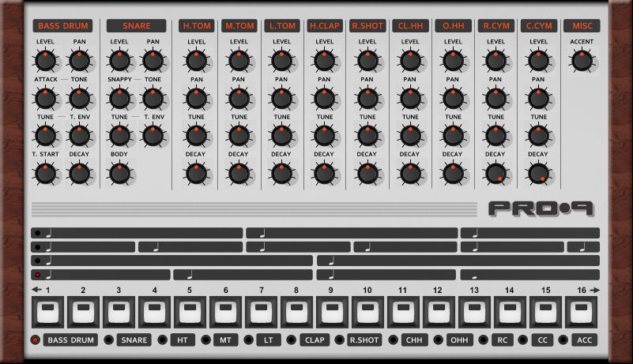The image size is (633, 364).
Task: Toggle step button 14
Action: 510,312
